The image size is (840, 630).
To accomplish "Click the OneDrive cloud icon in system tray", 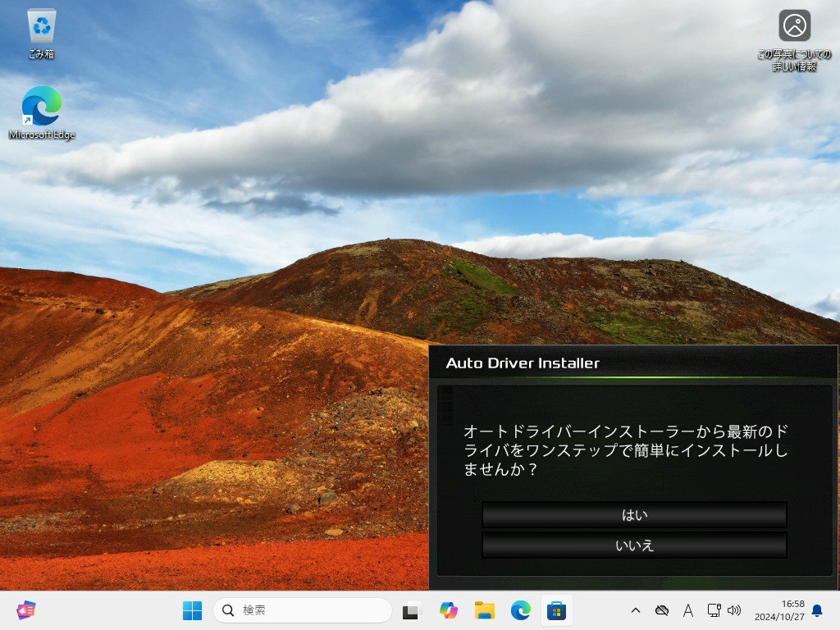I will click(661, 610).
